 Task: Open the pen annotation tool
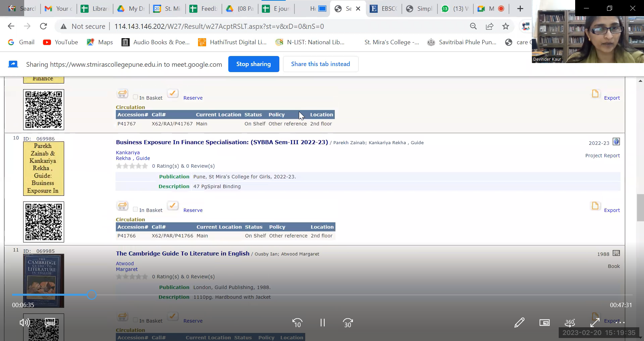(519, 323)
